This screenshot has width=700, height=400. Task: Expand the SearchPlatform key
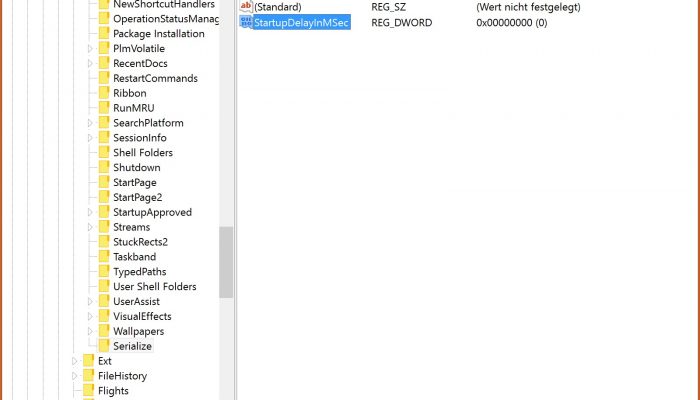(90, 123)
